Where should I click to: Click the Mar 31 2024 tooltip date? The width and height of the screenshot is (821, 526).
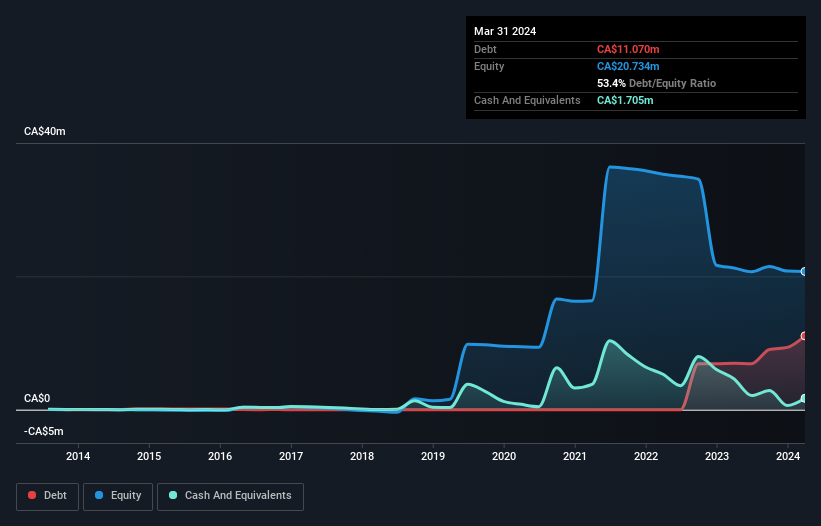(505, 31)
